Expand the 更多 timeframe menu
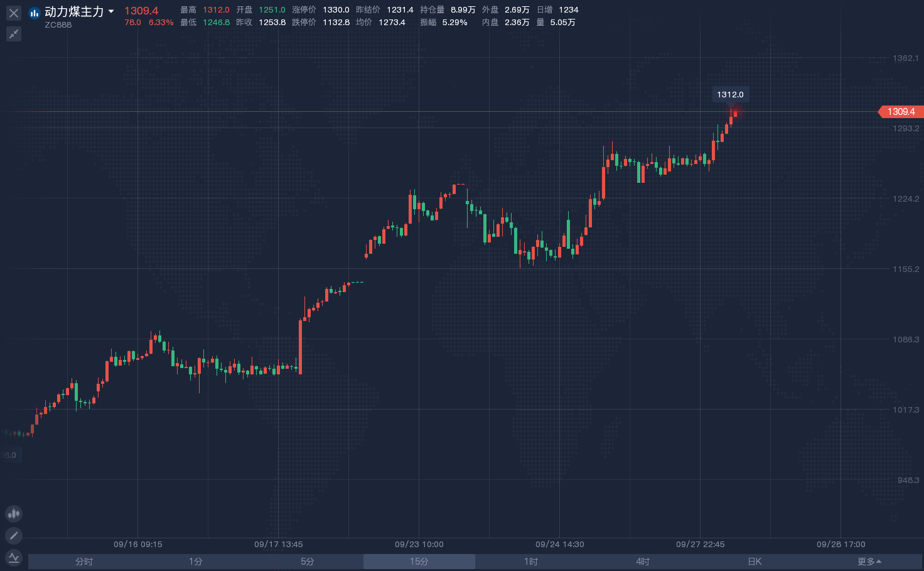Viewport: 924px width, 571px height. coord(869,562)
